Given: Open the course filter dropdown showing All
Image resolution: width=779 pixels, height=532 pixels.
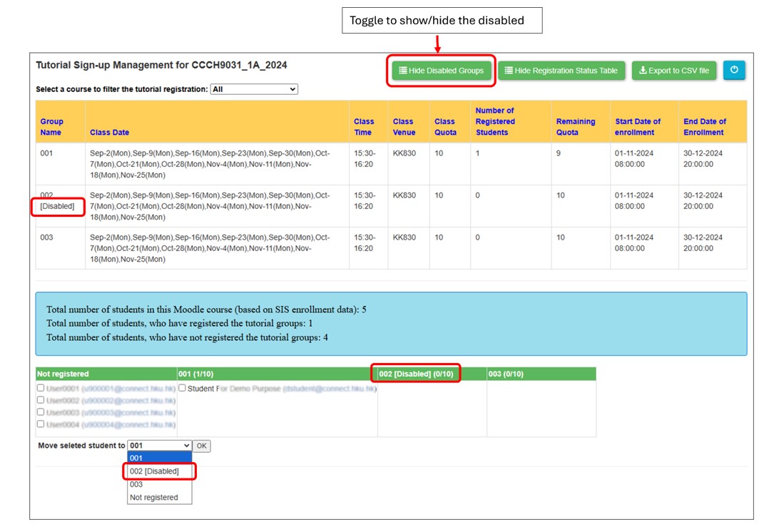Looking at the screenshot, I should (254, 89).
